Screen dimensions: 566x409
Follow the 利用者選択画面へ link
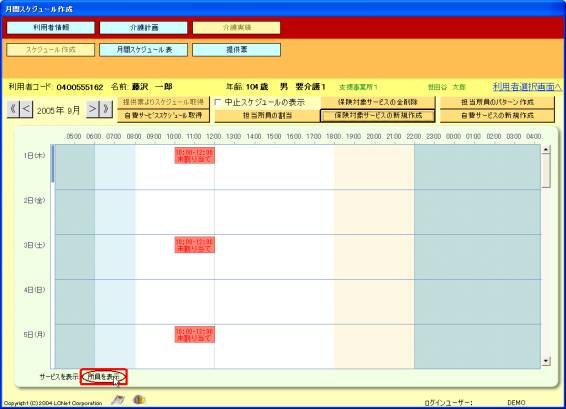coord(527,87)
